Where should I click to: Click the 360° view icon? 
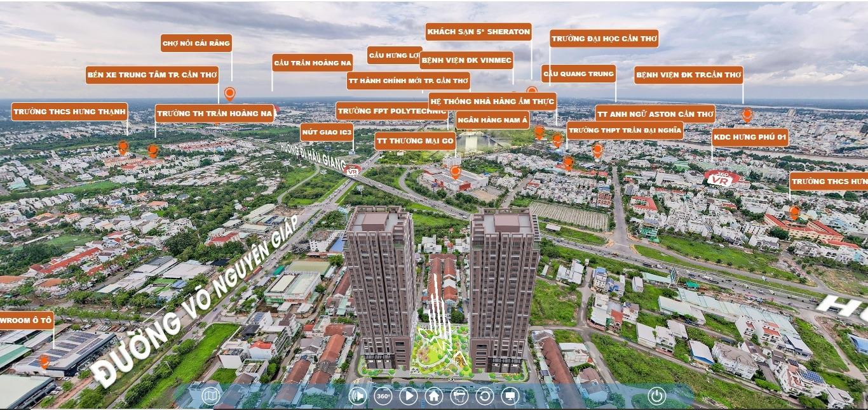tap(383, 396)
